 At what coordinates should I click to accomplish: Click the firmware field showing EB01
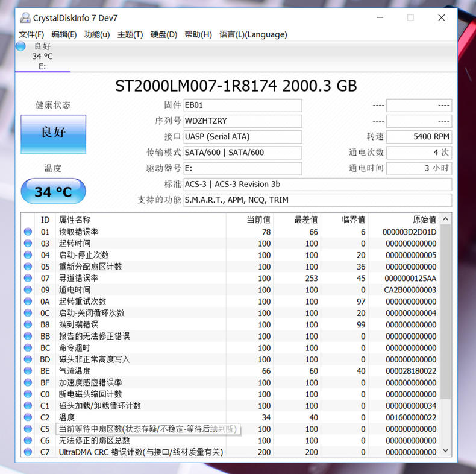pos(242,106)
